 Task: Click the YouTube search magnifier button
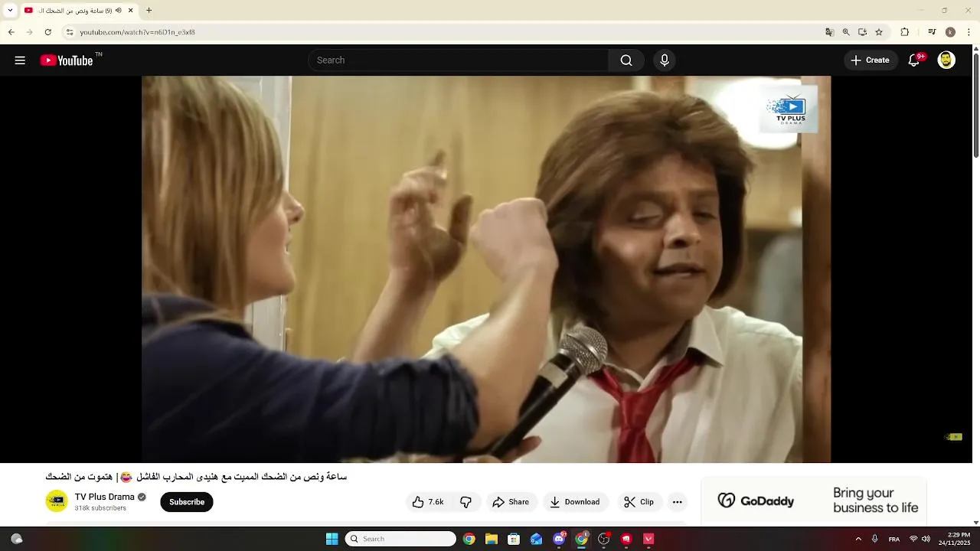click(626, 60)
